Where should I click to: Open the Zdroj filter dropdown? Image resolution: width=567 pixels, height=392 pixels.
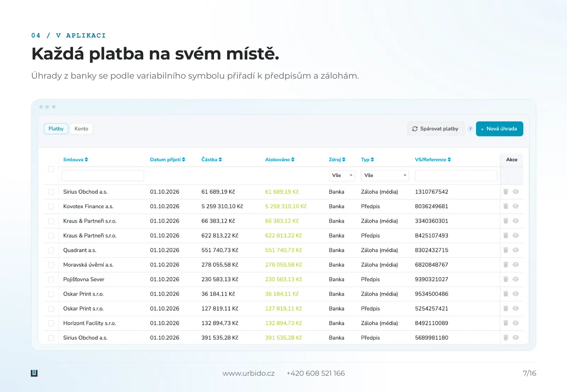342,176
